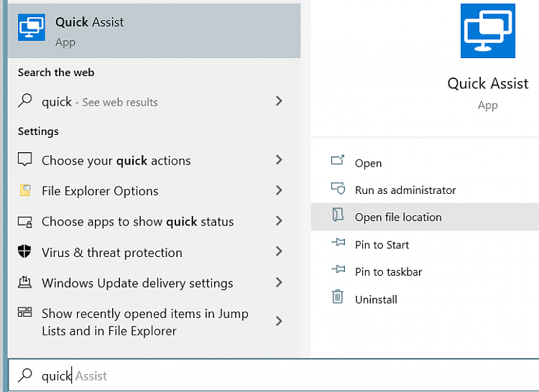This screenshot has height=392, width=539.
Task: Choose Open file location
Action: pyautogui.click(x=425, y=217)
